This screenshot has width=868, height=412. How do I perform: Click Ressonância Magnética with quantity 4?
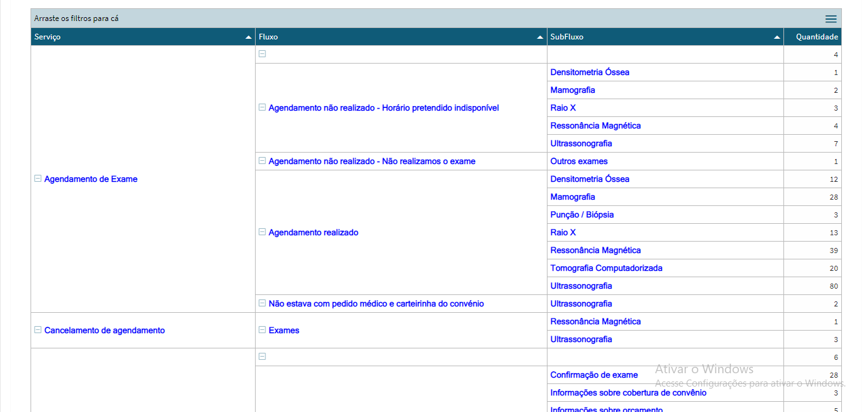coord(596,126)
